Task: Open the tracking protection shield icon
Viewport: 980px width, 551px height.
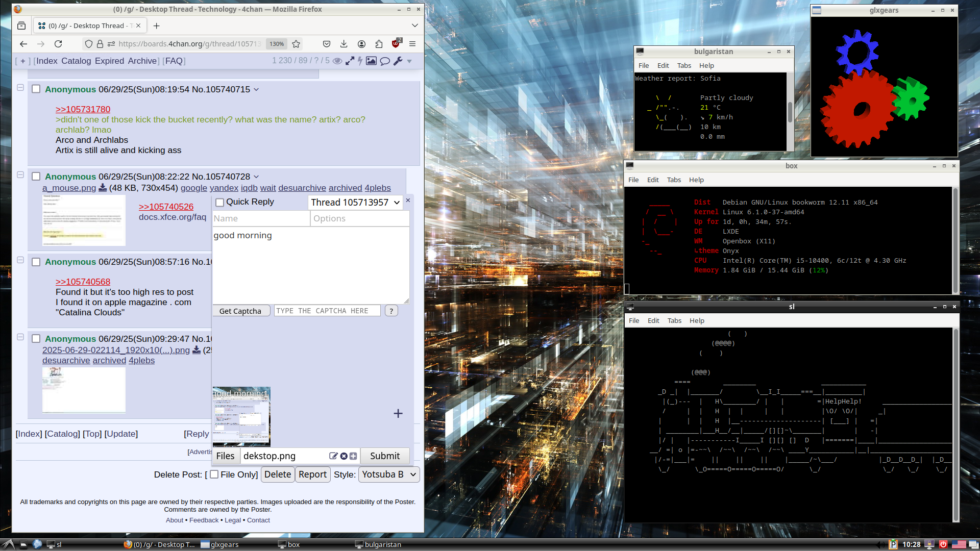Action: click(89, 44)
